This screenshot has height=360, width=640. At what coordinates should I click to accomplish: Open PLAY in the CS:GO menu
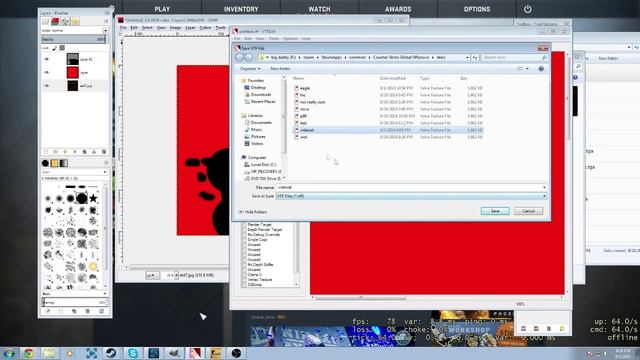[x=162, y=9]
